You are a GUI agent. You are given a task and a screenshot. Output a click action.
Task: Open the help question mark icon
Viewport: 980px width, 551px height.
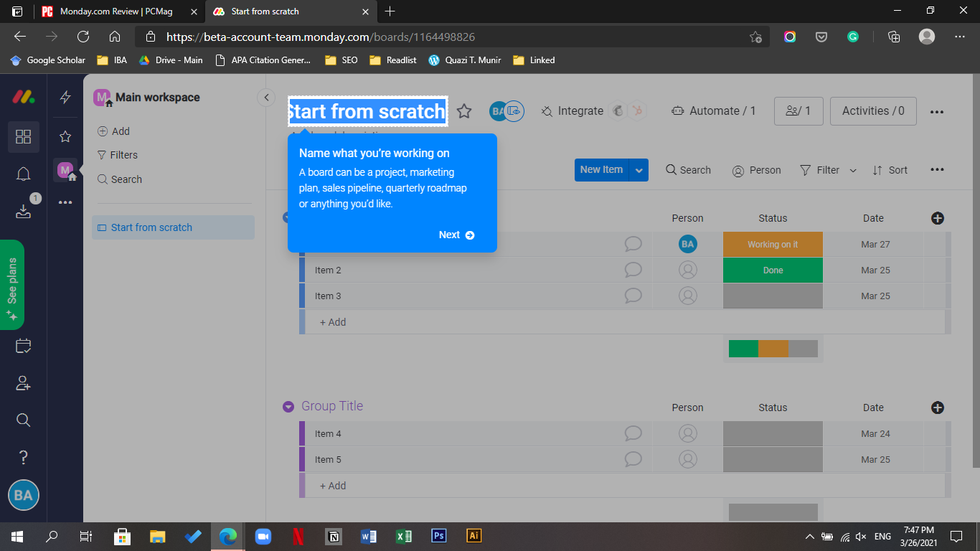pyautogui.click(x=23, y=457)
